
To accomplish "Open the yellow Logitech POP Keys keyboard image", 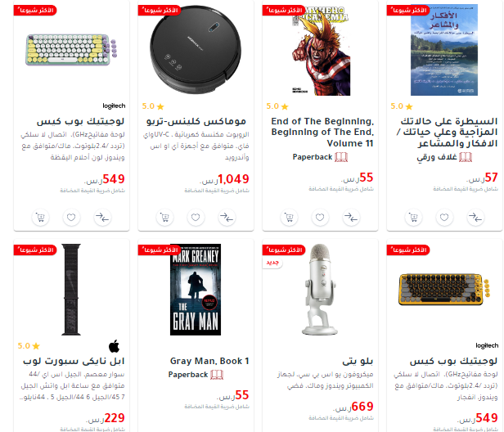I will pyautogui.click(x=444, y=290).
